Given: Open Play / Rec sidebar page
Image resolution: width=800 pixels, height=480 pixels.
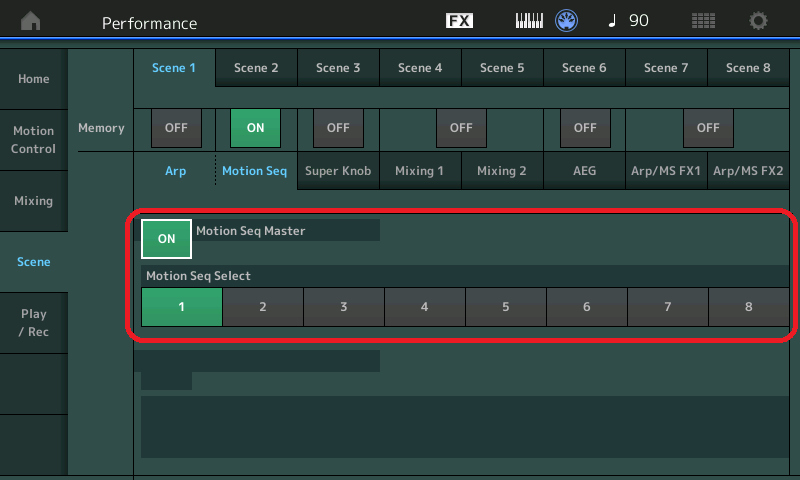Looking at the screenshot, I should pyautogui.click(x=34, y=322).
